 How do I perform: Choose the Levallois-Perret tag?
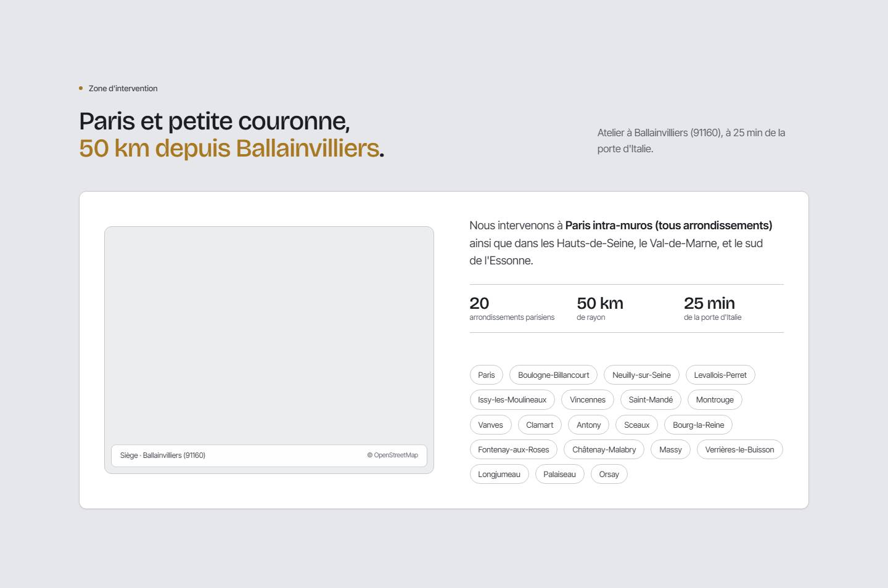tap(720, 375)
